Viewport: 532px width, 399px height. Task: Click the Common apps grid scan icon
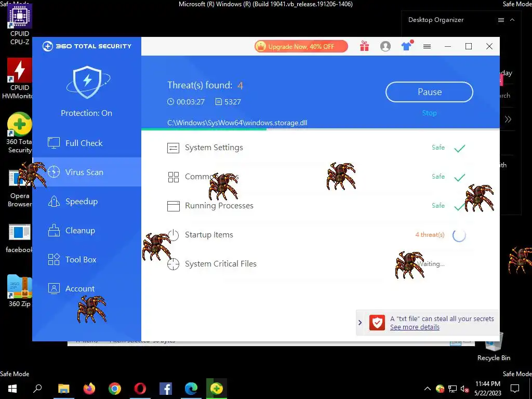pos(174,177)
